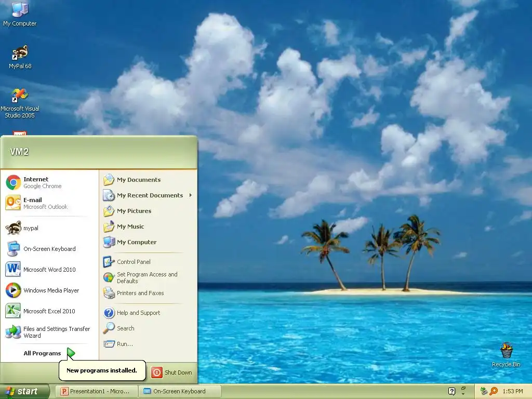Open My Documents folder icon

(109, 179)
